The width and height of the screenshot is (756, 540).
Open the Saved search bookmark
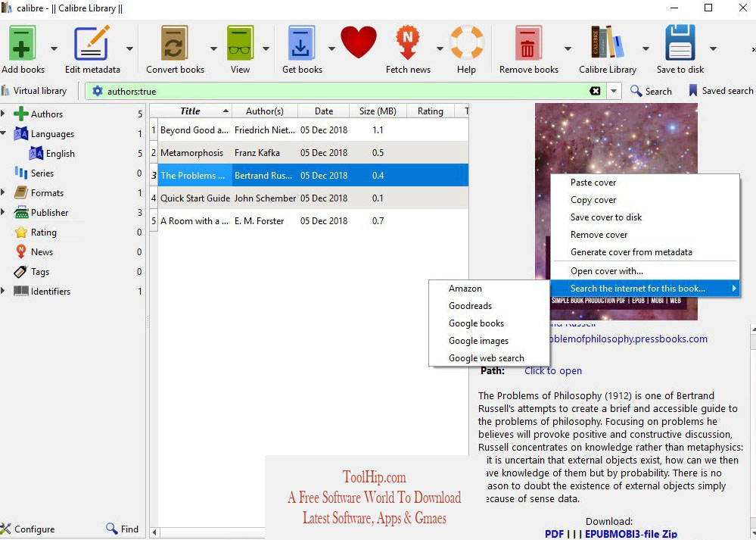(x=720, y=91)
